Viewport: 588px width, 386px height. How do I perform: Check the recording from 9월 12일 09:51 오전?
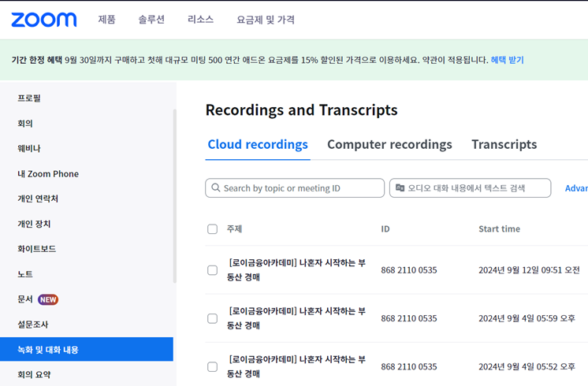(x=212, y=270)
